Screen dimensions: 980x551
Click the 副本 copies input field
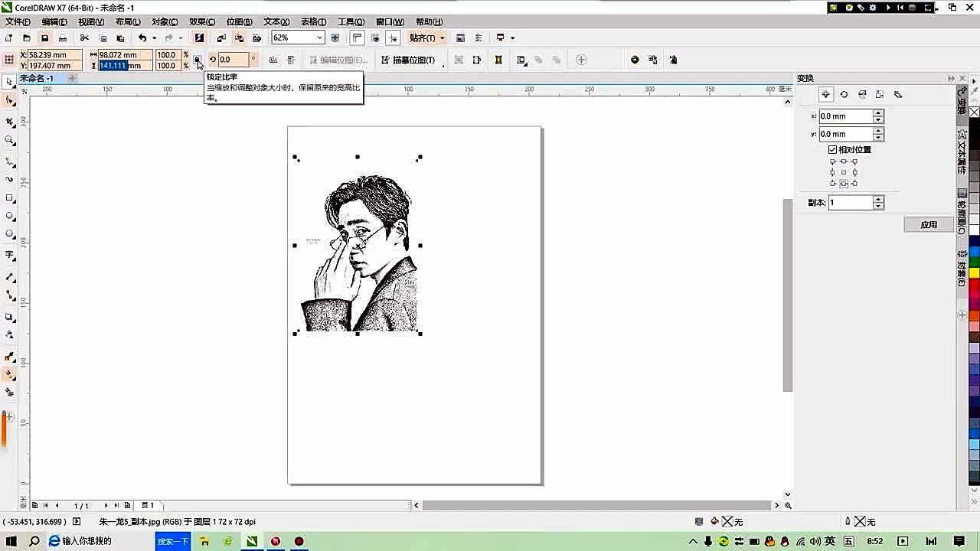[850, 203]
